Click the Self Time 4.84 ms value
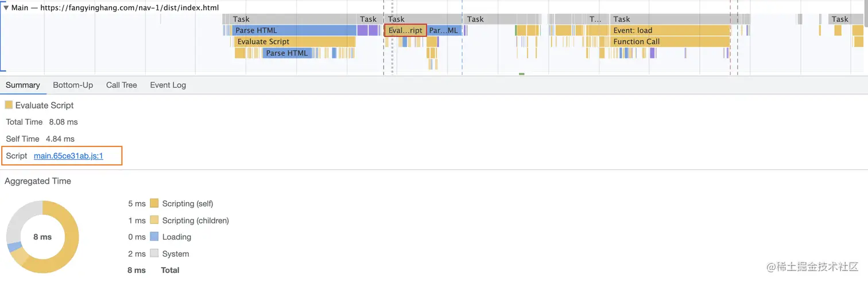This screenshot has width=868, height=282. [60, 138]
